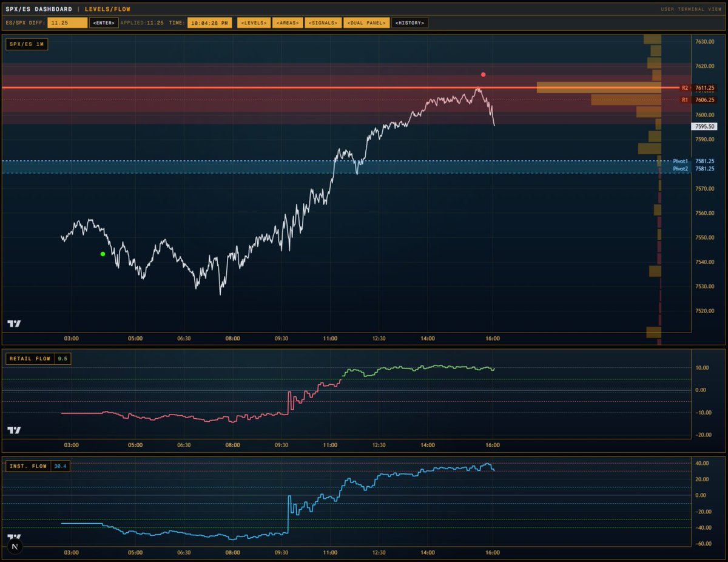Viewport: 728px width, 562px height.
Task: Toggle the <LEVELS> option
Action: point(252,22)
